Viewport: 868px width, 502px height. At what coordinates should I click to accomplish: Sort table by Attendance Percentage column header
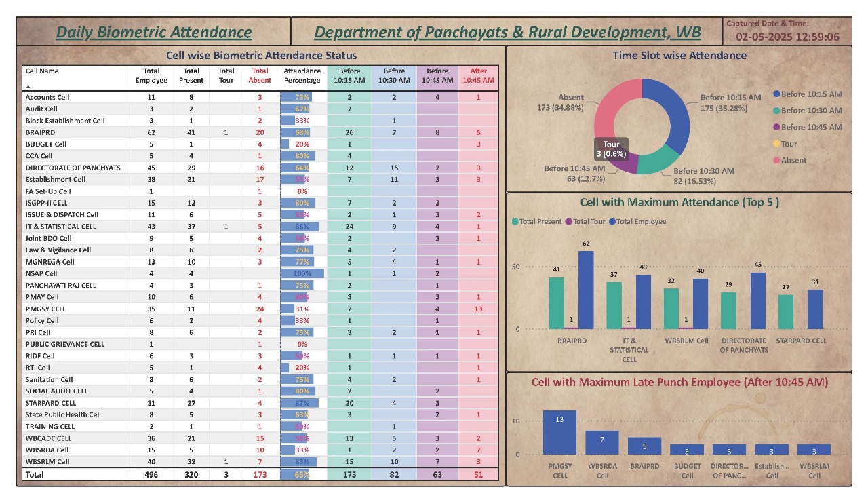(302, 75)
